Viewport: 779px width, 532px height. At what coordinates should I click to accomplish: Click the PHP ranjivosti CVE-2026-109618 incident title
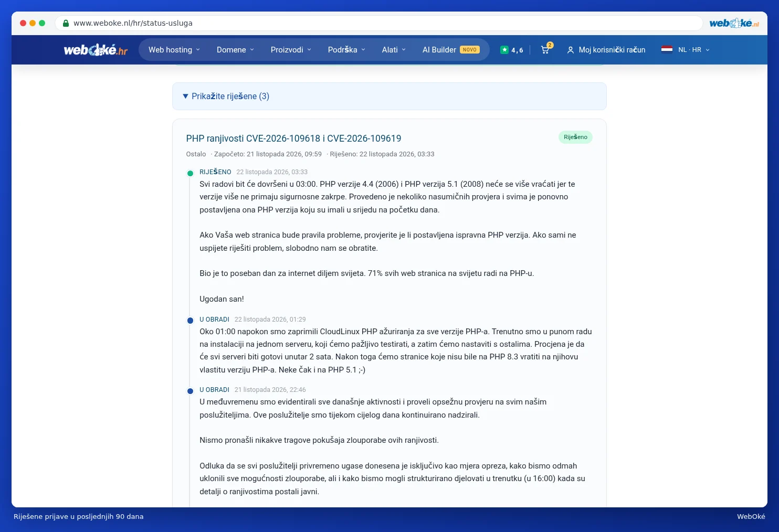[x=293, y=139]
